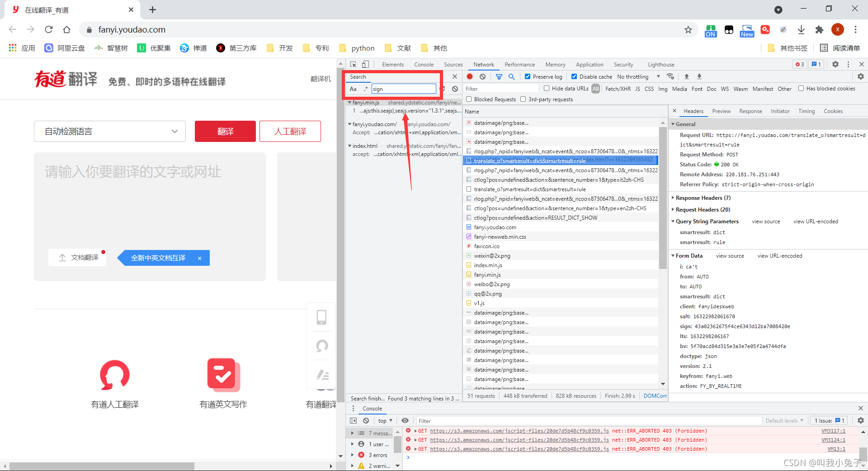Screen dimensions: 868x471
Task: Reload the browser page
Action: 49,29
